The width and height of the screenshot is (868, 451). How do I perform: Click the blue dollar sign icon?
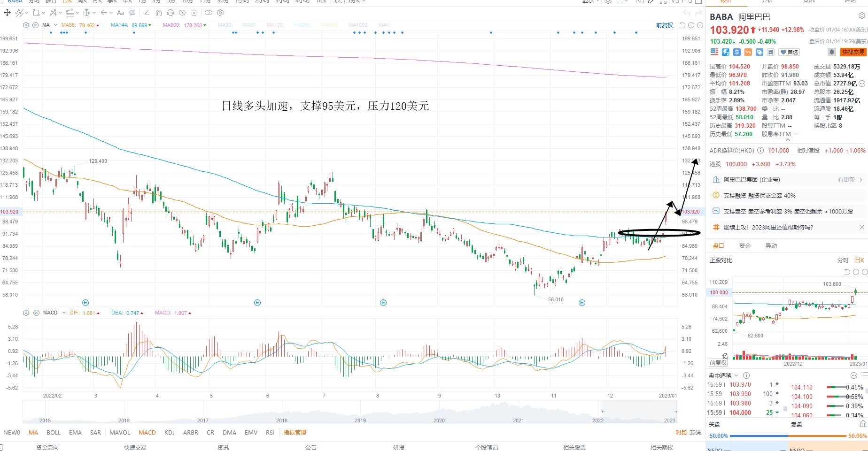[x=737, y=52]
